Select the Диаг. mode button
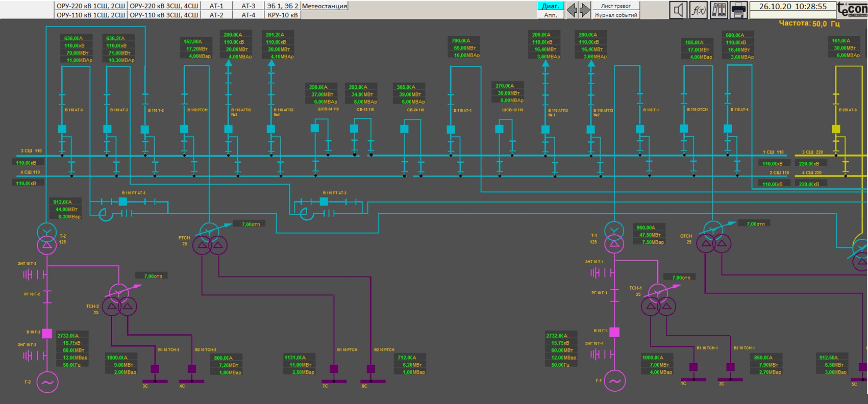 pyautogui.click(x=550, y=6)
